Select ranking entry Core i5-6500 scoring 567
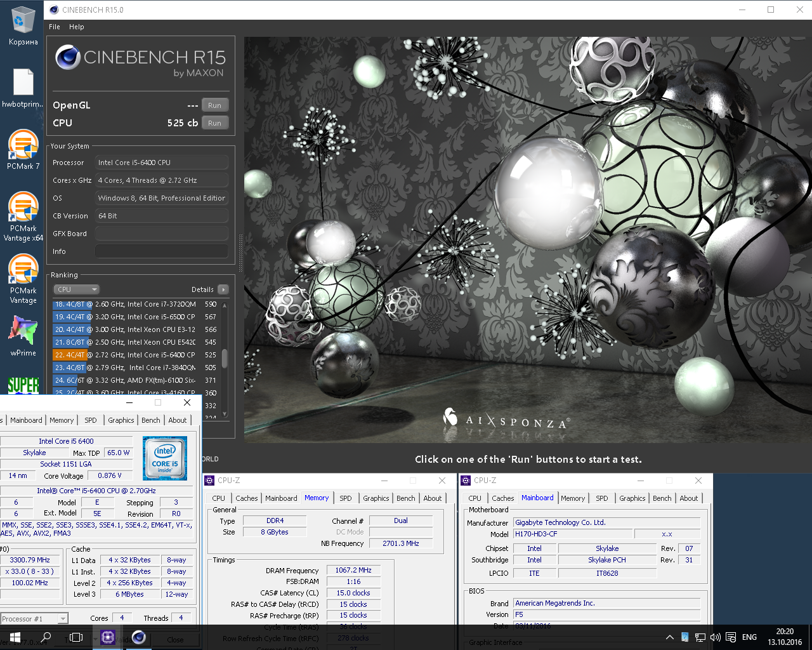 (x=135, y=317)
